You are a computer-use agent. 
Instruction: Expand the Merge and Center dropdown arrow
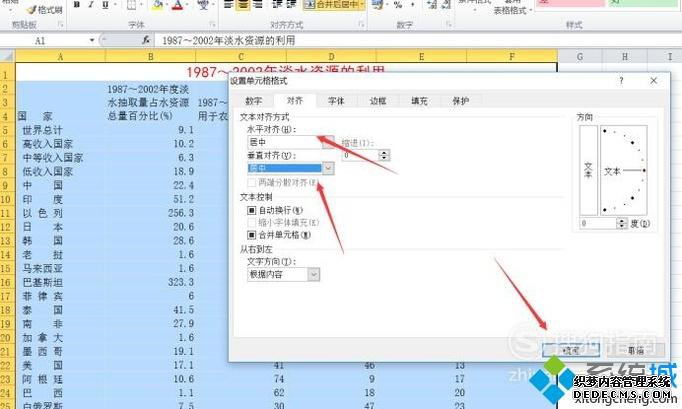[362, 4]
